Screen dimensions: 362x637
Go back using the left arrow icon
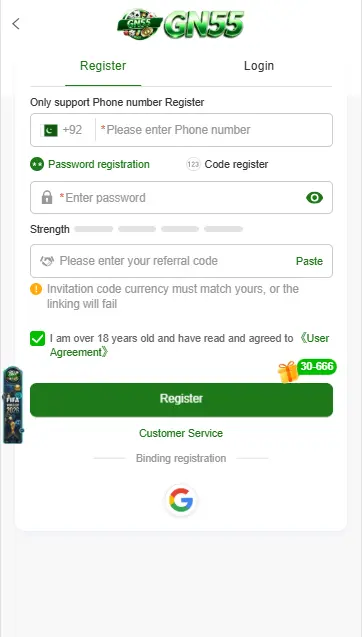point(16,24)
